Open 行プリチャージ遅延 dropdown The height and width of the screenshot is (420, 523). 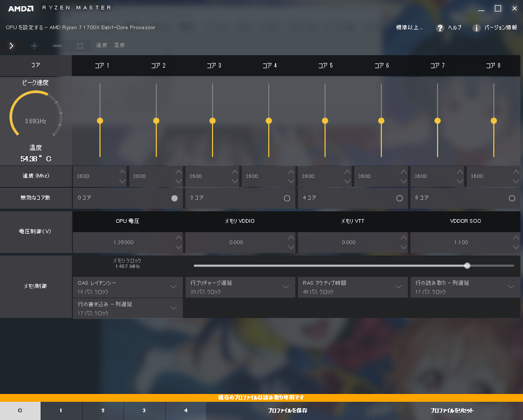click(x=240, y=287)
